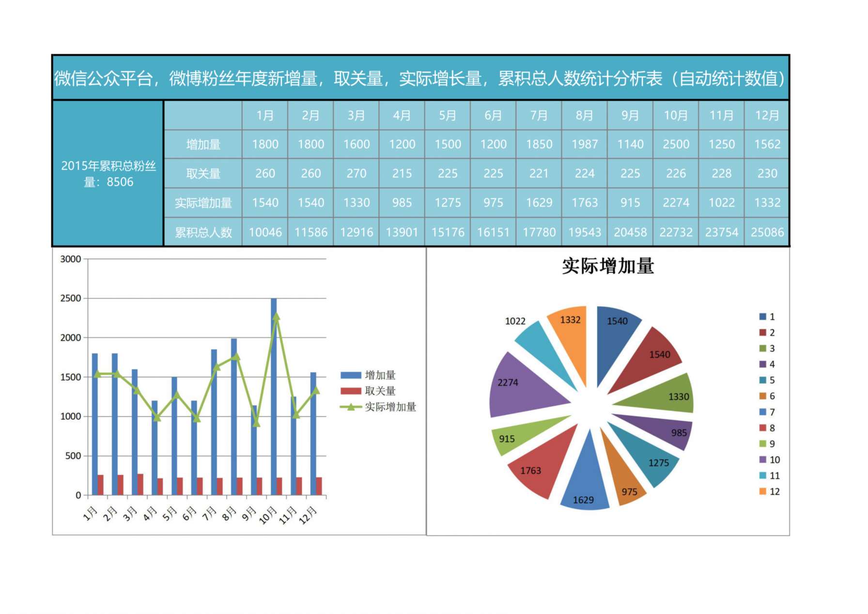Screen dimensions: 868x614
Task: Select the 2015年累积总粉丝量: 8506 cell
Action: (x=108, y=173)
